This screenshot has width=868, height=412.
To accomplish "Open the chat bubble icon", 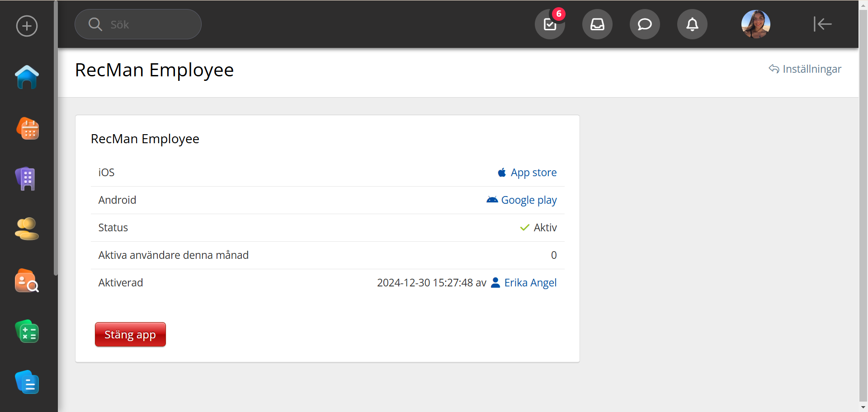I will [645, 24].
